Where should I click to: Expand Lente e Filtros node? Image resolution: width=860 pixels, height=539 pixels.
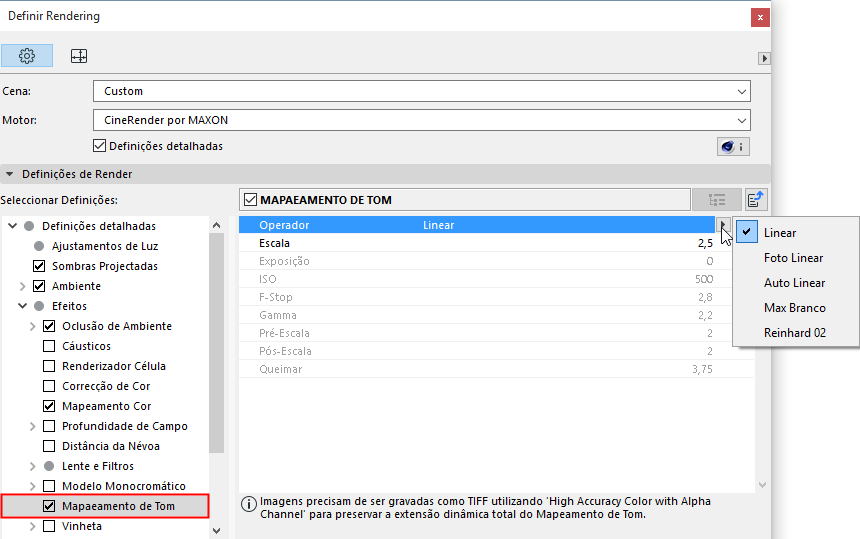click(32, 466)
